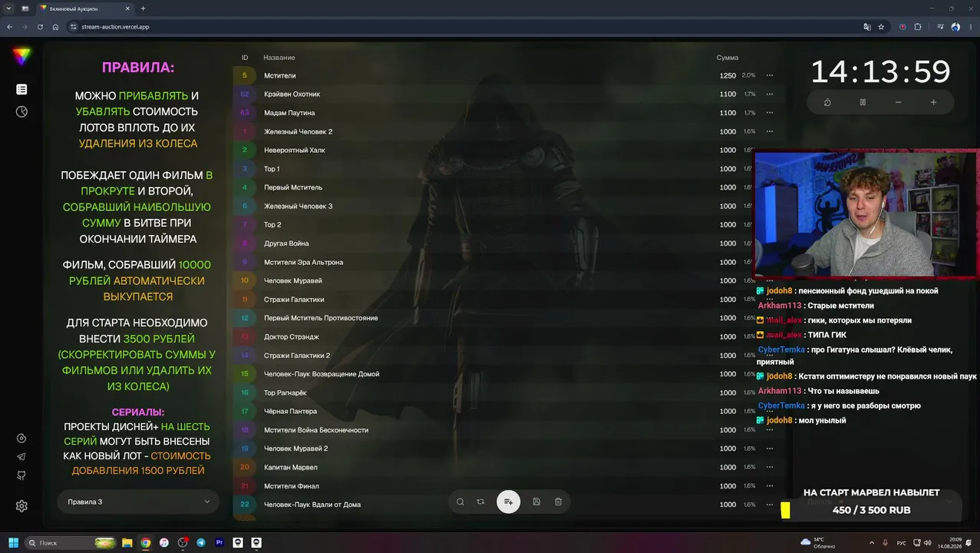This screenshot has width=980, height=553.
Task: Open the Windows Start menu
Action: pyautogui.click(x=13, y=542)
